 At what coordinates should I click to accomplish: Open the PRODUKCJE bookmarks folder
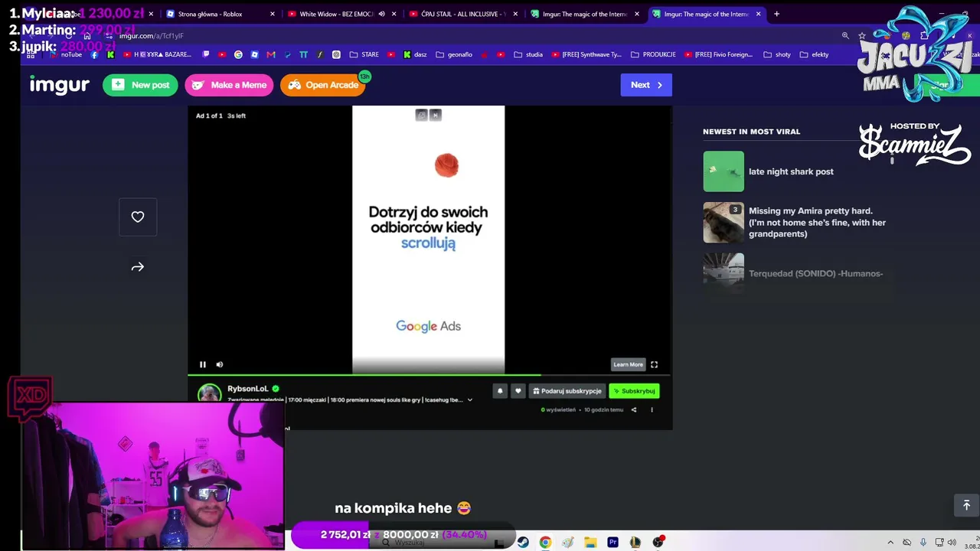click(653, 54)
